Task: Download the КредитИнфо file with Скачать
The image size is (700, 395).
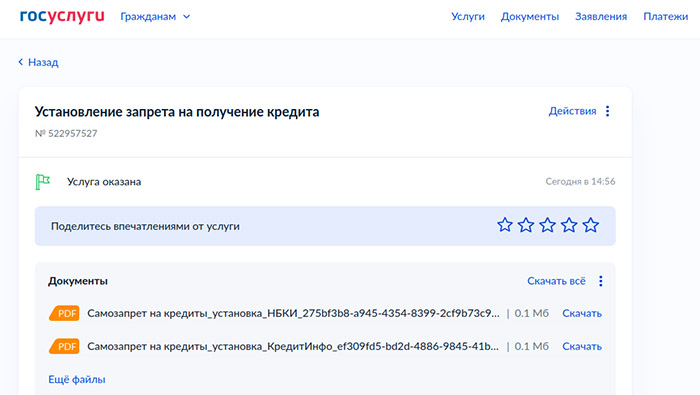Action: click(x=582, y=346)
